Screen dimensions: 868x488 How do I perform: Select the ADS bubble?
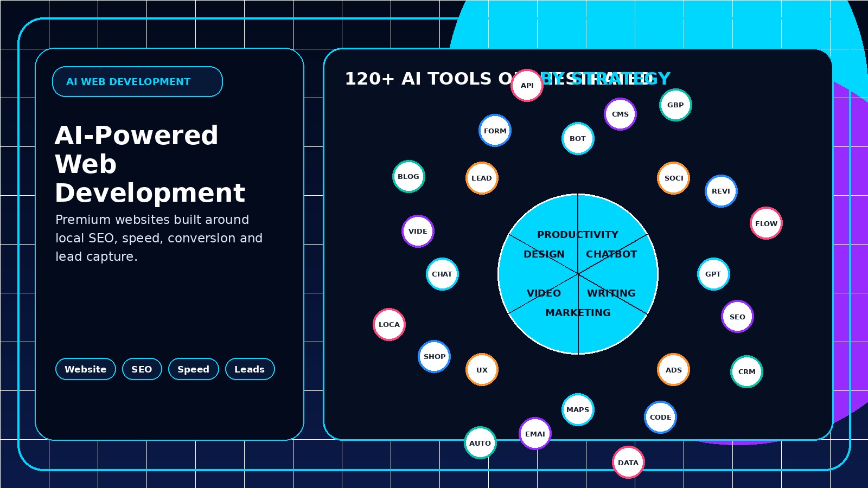pos(673,370)
